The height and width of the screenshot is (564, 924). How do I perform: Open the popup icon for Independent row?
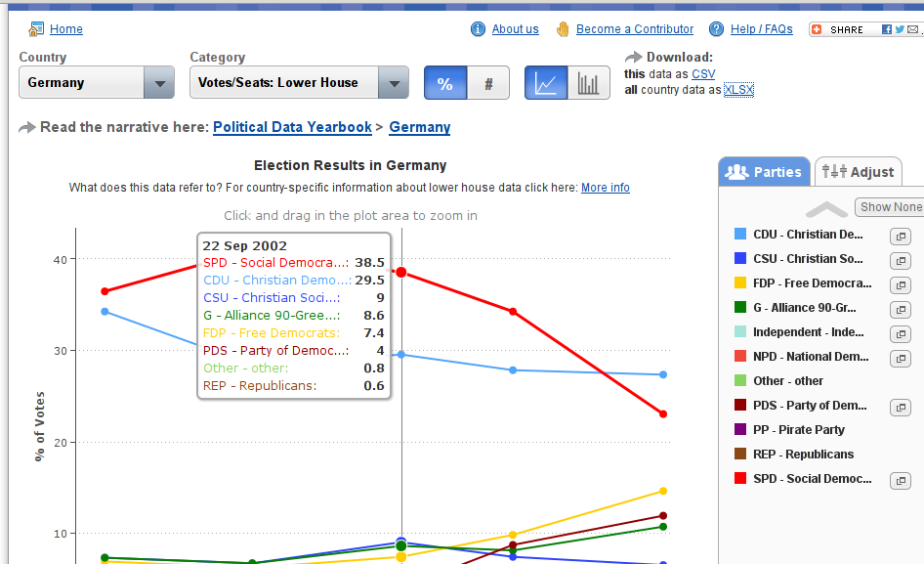coord(901,334)
